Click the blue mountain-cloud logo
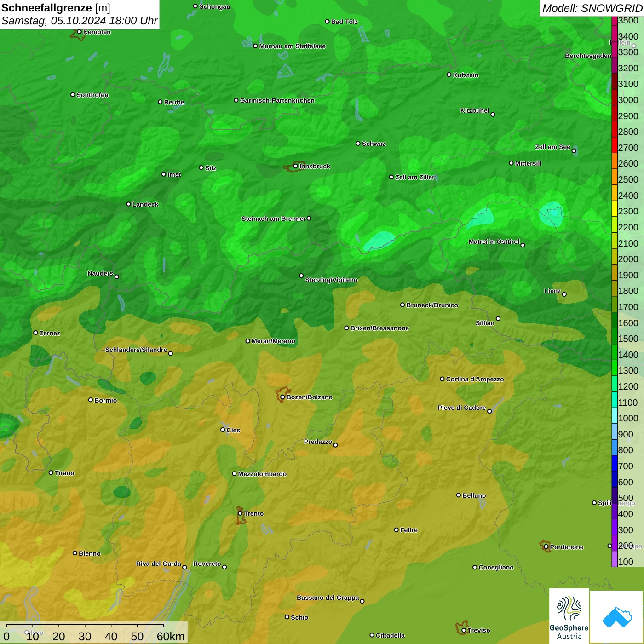This screenshot has height=644, width=644. (617, 617)
